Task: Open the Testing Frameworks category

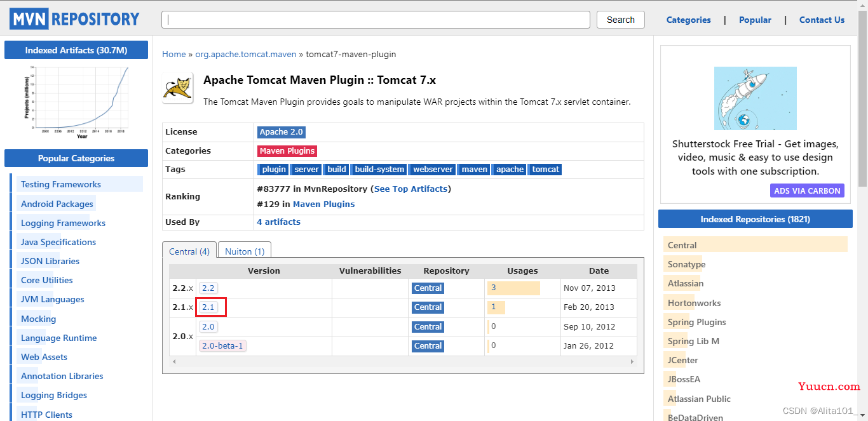Action: point(61,184)
